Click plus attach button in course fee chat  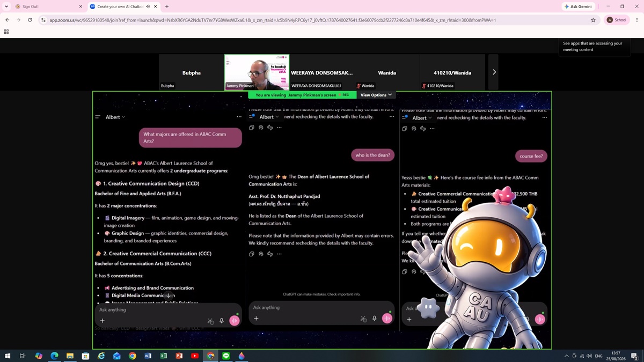[409, 319]
